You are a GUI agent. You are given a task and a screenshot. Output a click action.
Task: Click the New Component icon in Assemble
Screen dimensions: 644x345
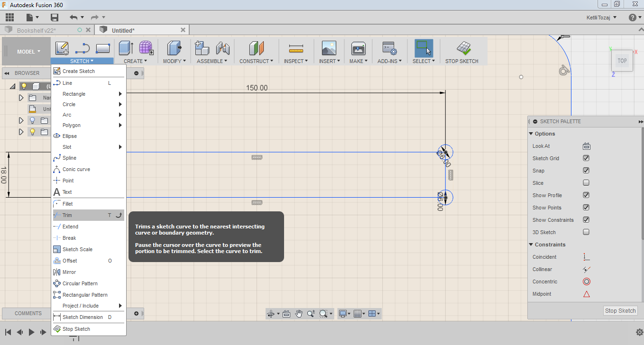coord(202,48)
